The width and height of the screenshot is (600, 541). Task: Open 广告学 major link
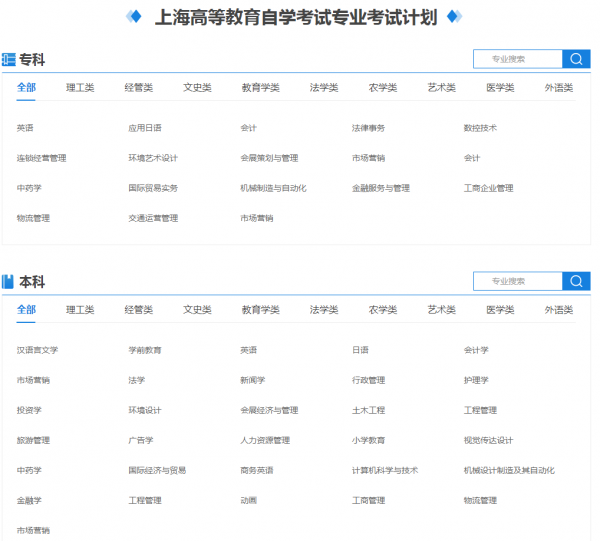141,440
